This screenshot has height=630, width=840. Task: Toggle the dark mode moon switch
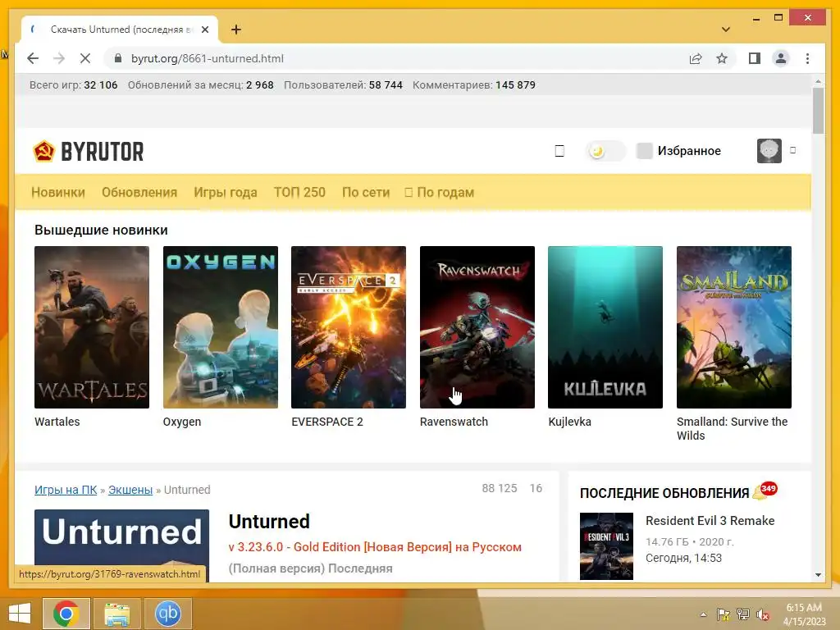[605, 151]
